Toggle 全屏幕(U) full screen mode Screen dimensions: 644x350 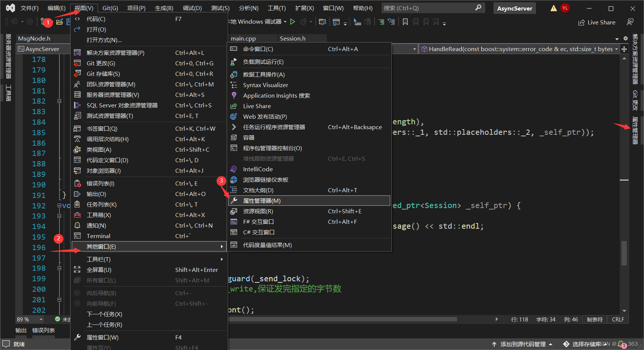click(x=99, y=270)
